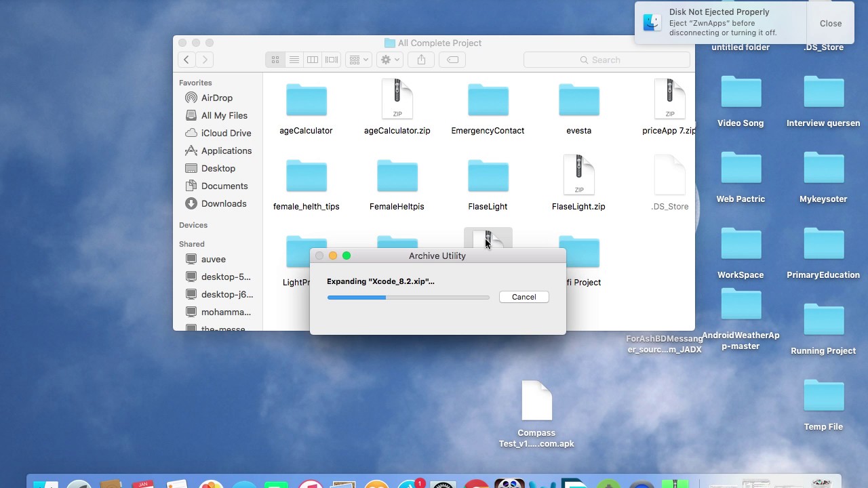
Task: Go back with Finder back arrow
Action: [x=186, y=60]
